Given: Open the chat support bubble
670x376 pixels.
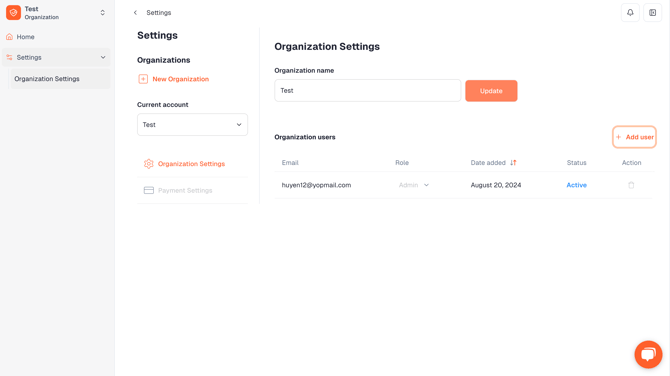Looking at the screenshot, I should coord(648,354).
